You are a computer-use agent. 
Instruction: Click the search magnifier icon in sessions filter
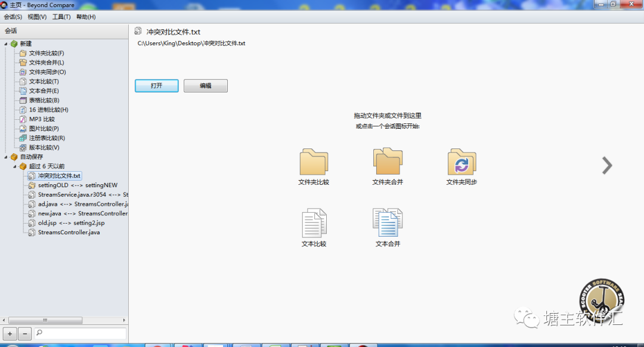click(39, 333)
